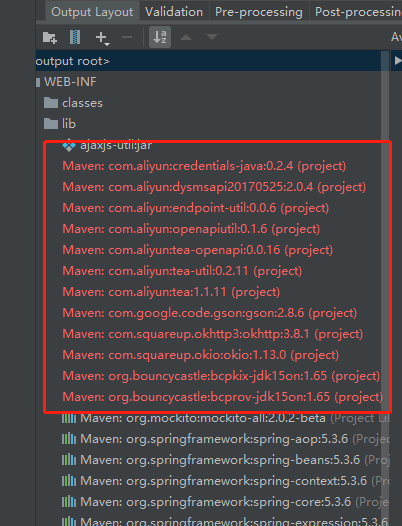Click the Remove (minus) toolbar icon
402x526 pixels.
coord(127,37)
